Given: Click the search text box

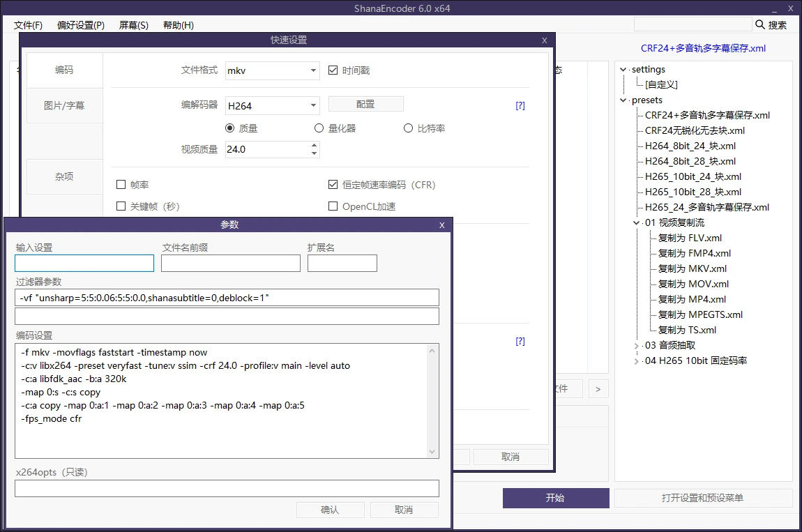Looking at the screenshot, I should pos(693,24).
